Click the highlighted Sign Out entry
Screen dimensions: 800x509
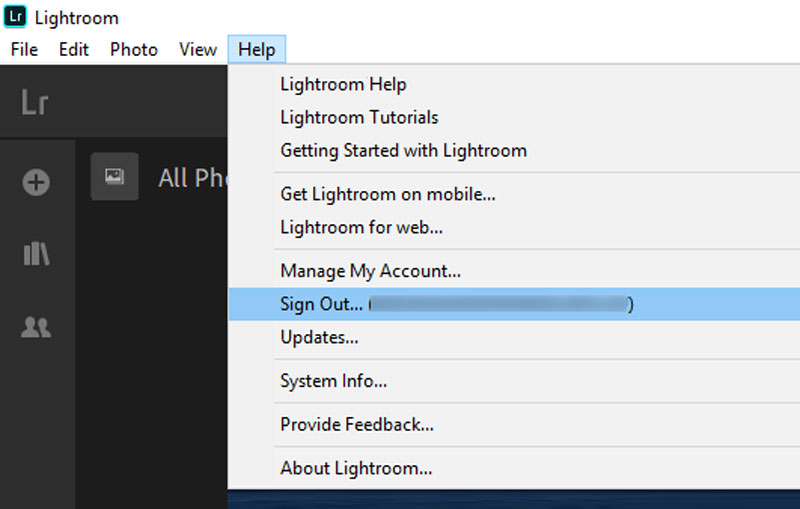pos(514,304)
